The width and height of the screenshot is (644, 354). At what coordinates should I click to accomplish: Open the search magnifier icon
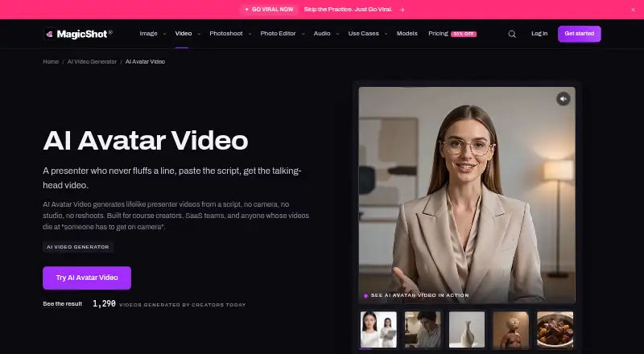pos(512,34)
